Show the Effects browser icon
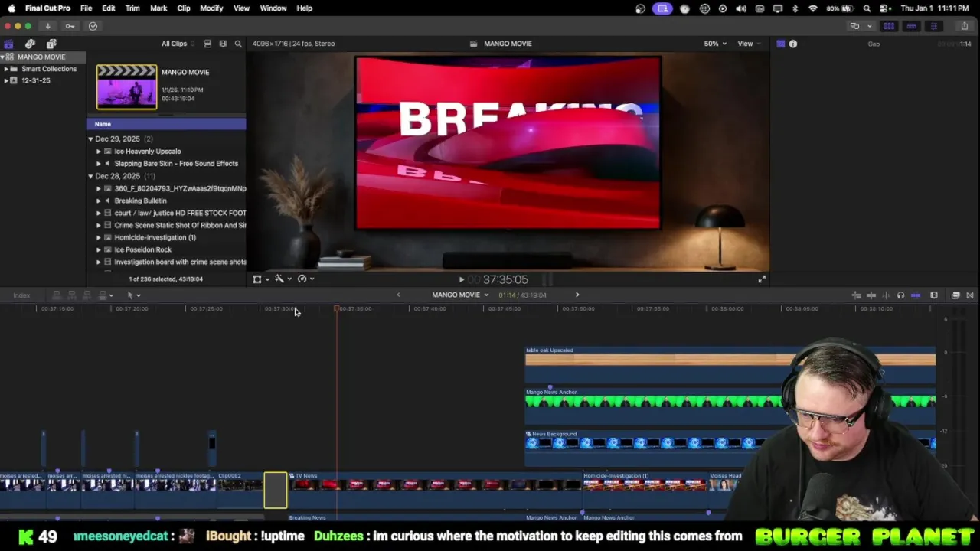980x551 pixels. tap(955, 295)
